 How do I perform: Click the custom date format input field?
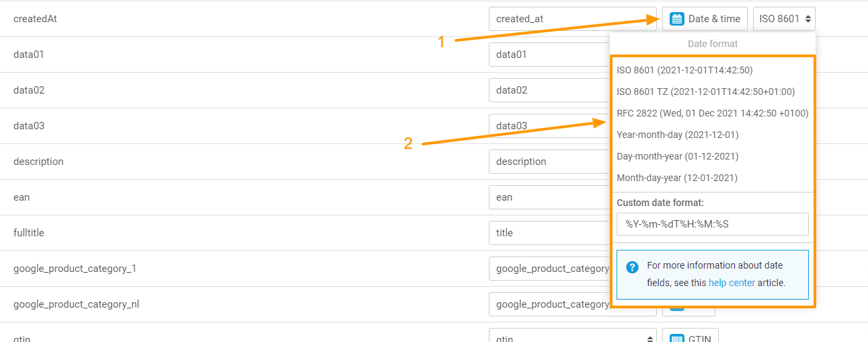click(712, 224)
